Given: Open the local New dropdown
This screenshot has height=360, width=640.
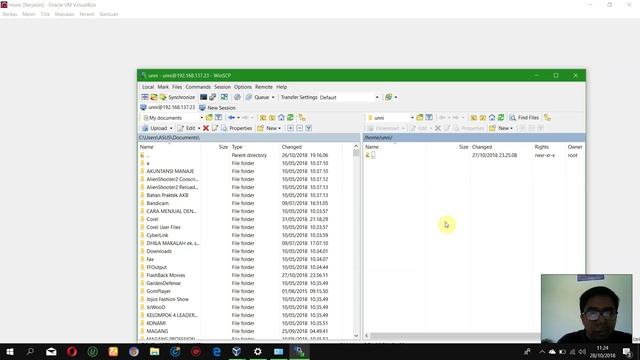Looking at the screenshot, I should point(269,128).
